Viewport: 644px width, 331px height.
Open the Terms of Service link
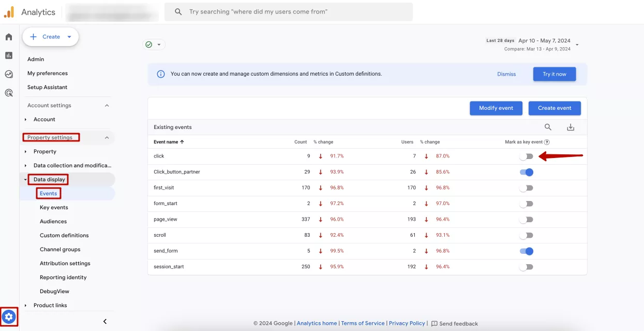coord(363,323)
